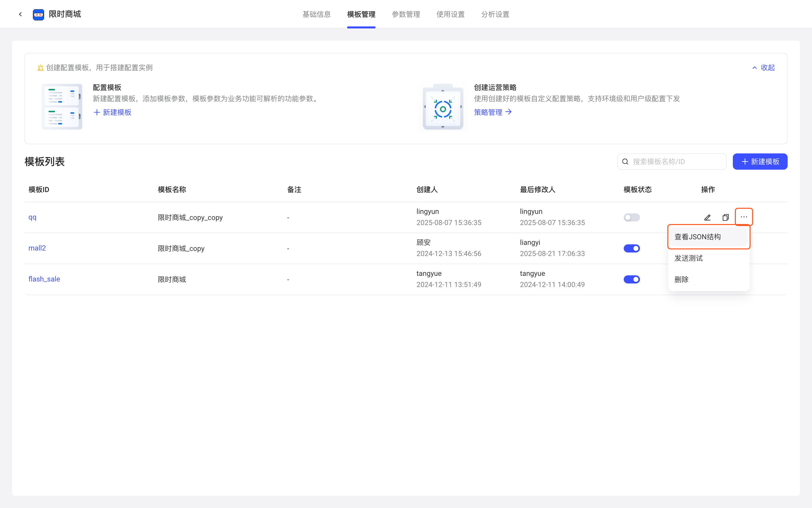Choose 查看JSON结构 from the dropdown menu

pyautogui.click(x=709, y=237)
